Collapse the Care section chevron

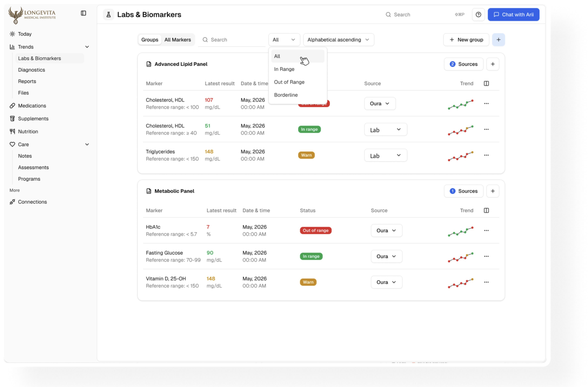point(87,144)
